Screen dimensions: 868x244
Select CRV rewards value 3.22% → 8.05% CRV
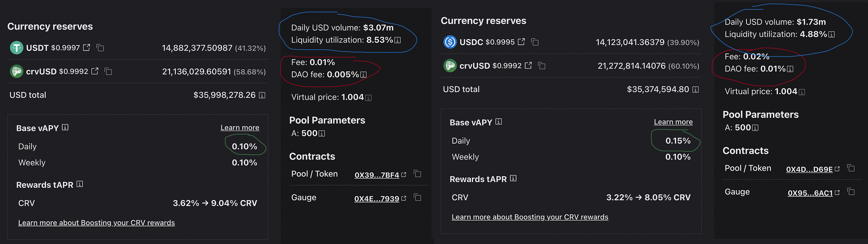pos(648,197)
